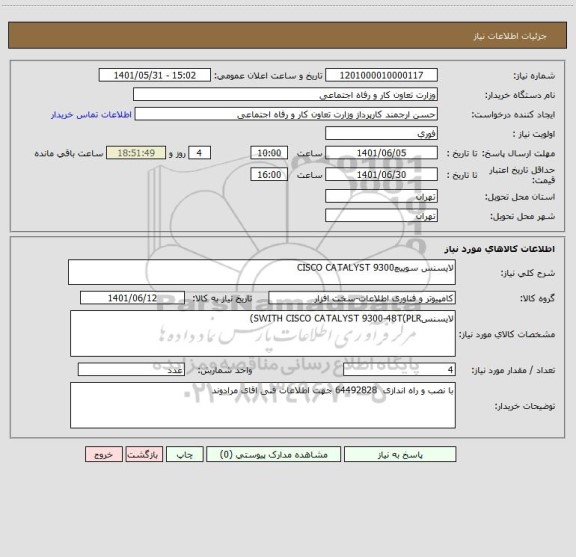Click general description field CISCO CATALYST 9300
576x557 pixels.
[x=262, y=272]
